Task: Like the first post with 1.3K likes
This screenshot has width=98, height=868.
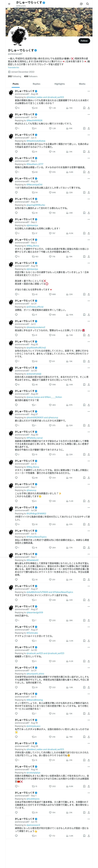Action: (x=50, y=108)
